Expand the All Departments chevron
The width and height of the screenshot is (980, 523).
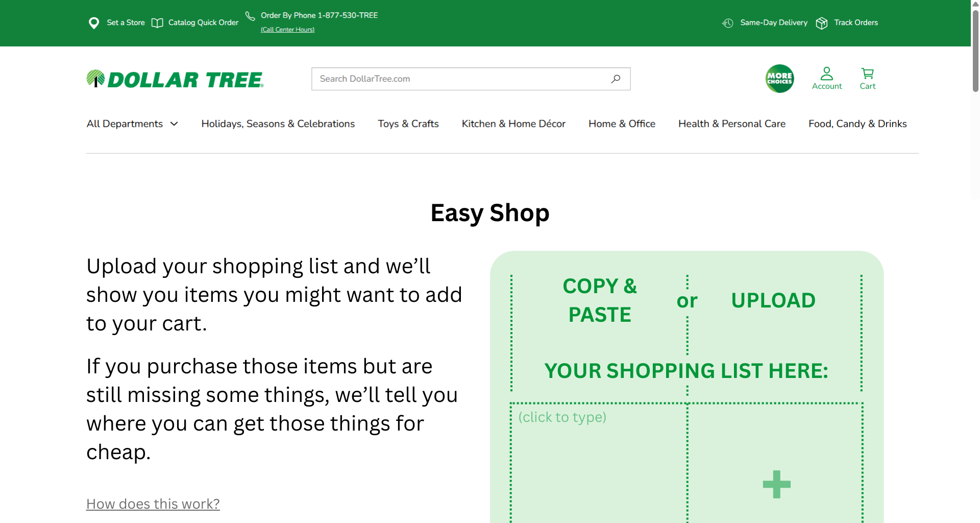coord(174,124)
